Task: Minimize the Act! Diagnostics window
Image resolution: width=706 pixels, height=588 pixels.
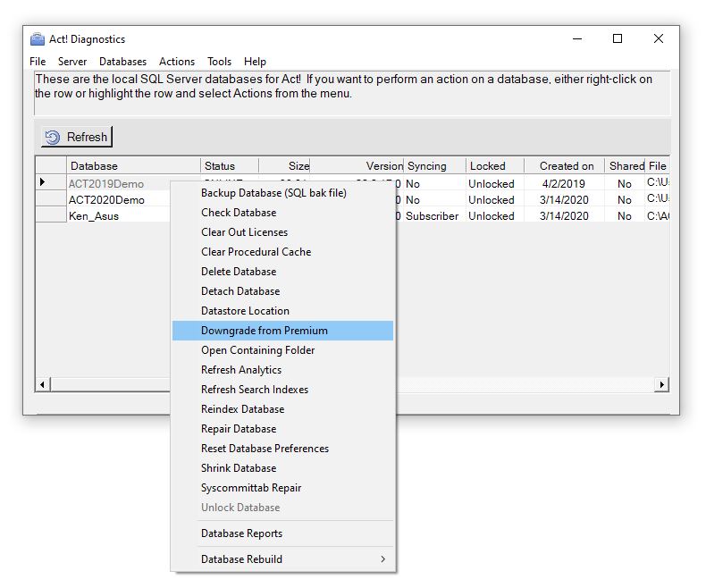Action: click(x=577, y=38)
